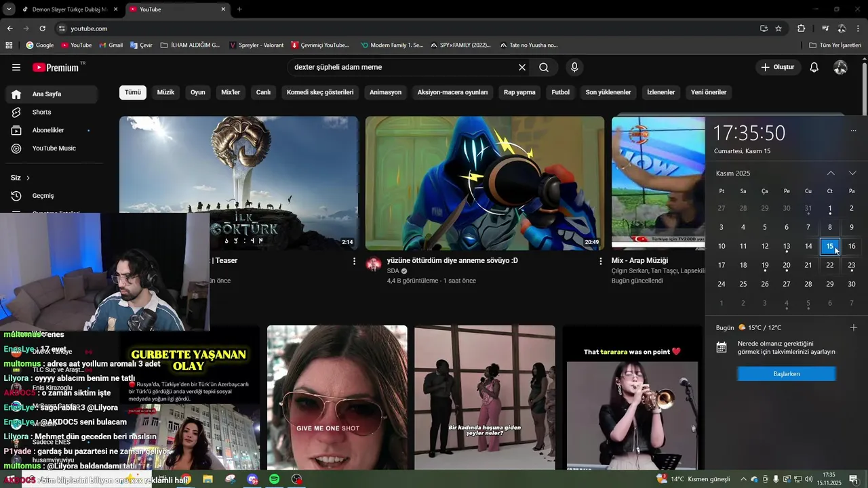Reload the page in Chrome
This screenshot has width=868, height=488.
[42, 28]
